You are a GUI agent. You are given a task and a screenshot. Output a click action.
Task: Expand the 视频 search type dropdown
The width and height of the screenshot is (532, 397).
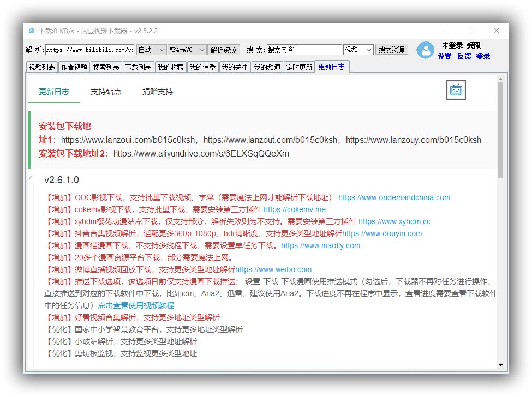pyautogui.click(x=358, y=50)
